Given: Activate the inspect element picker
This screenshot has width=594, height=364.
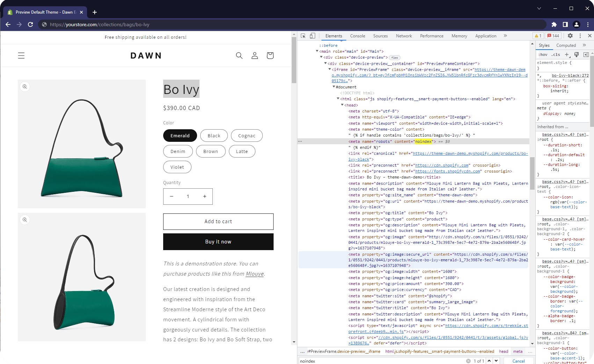Looking at the screenshot, I should 303,36.
